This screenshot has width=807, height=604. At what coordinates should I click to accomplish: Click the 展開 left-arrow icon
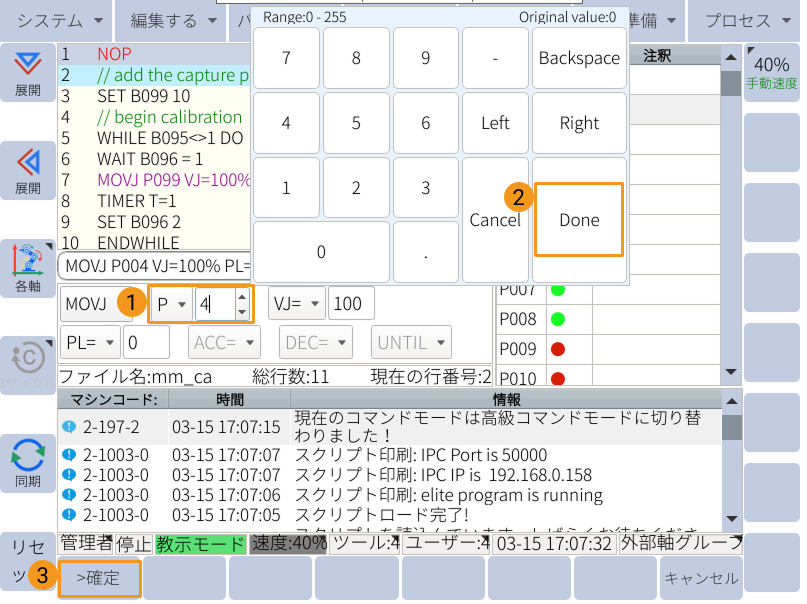coord(28,162)
